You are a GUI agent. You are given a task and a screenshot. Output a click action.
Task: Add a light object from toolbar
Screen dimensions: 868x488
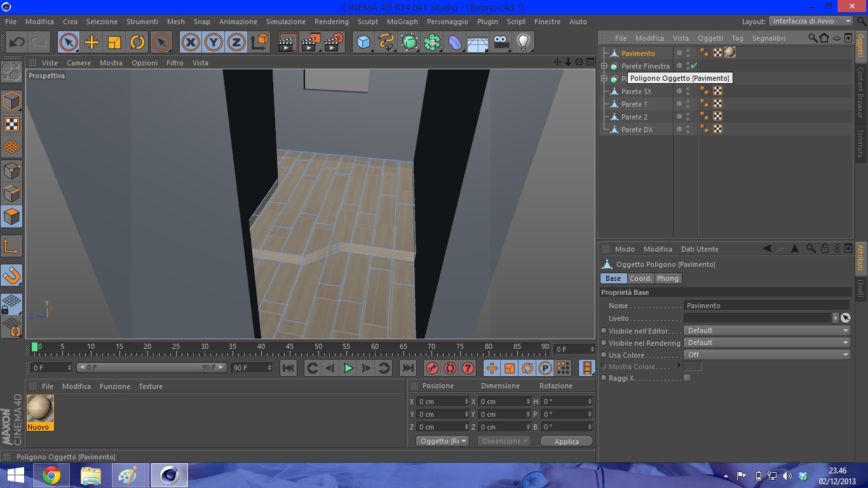click(523, 43)
